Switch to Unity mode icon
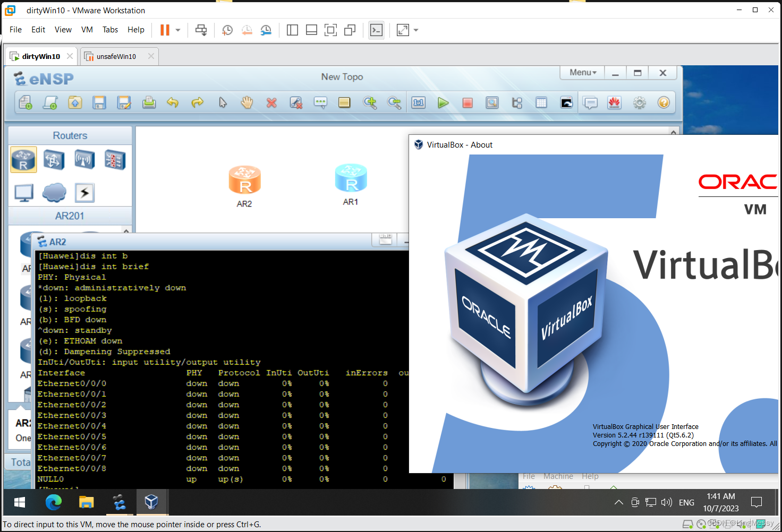 (350, 30)
